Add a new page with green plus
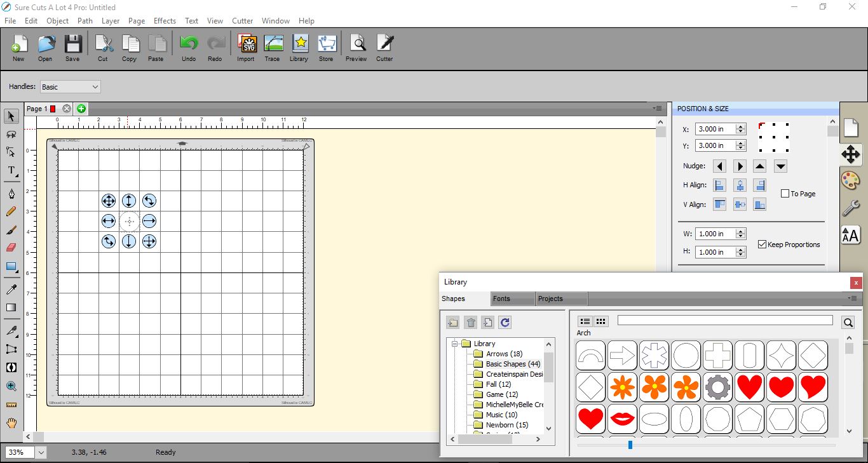This screenshot has height=463, width=868. (81, 109)
